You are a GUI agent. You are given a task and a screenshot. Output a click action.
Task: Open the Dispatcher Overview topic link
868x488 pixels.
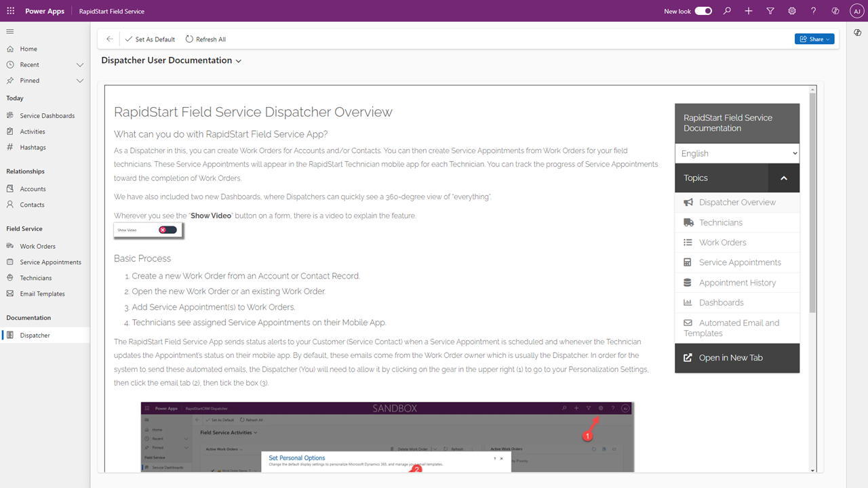(737, 203)
